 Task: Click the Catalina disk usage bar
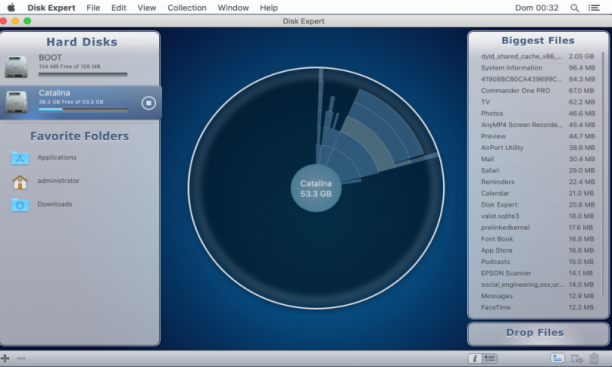[x=83, y=110]
